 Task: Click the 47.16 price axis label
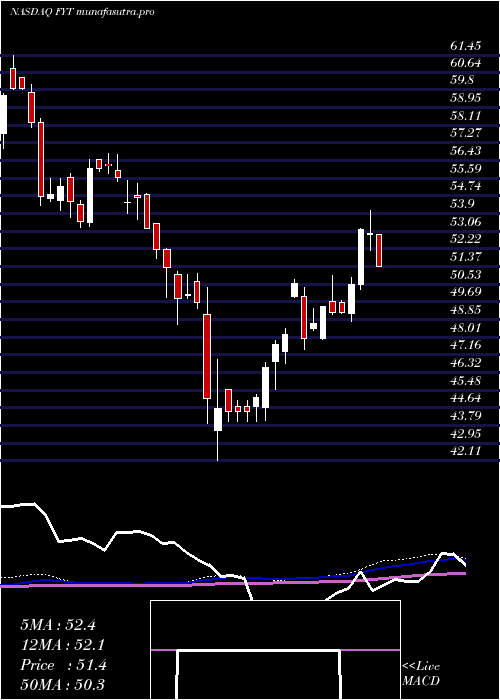point(466,346)
